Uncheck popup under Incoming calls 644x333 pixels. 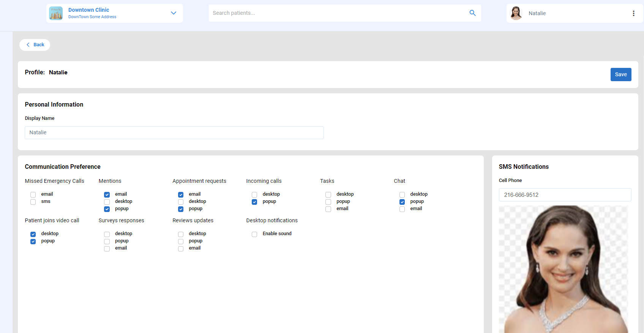click(254, 202)
